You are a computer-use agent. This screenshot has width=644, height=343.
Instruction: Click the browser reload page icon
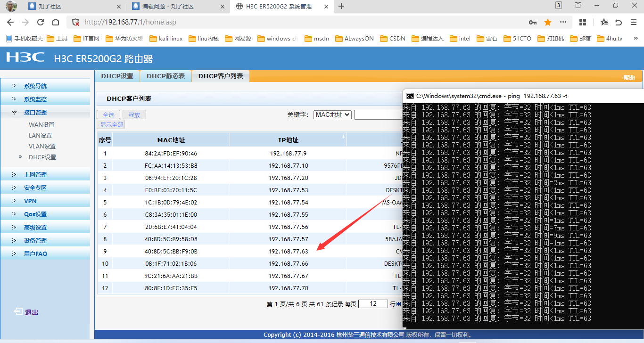point(41,22)
